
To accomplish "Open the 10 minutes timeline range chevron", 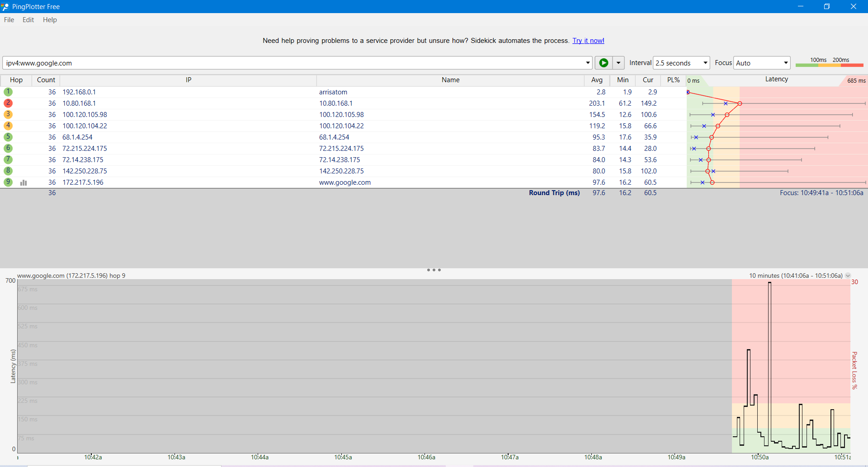I will pyautogui.click(x=848, y=276).
